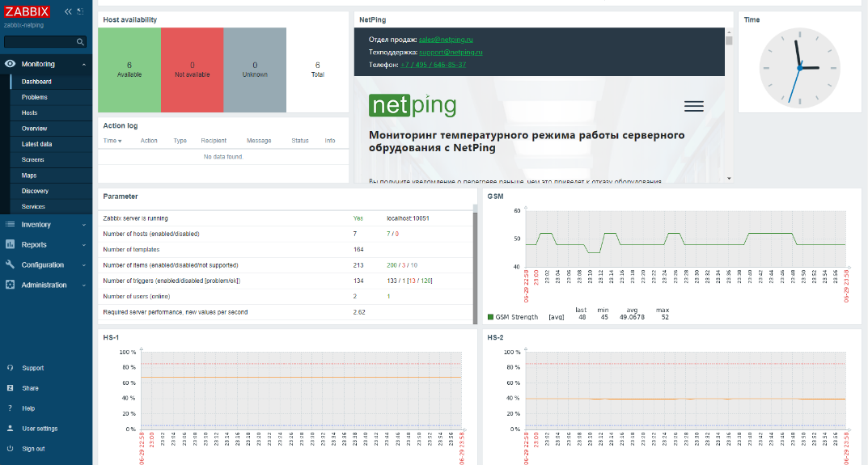Open Latest data
The width and height of the screenshot is (868, 465).
tap(36, 144)
